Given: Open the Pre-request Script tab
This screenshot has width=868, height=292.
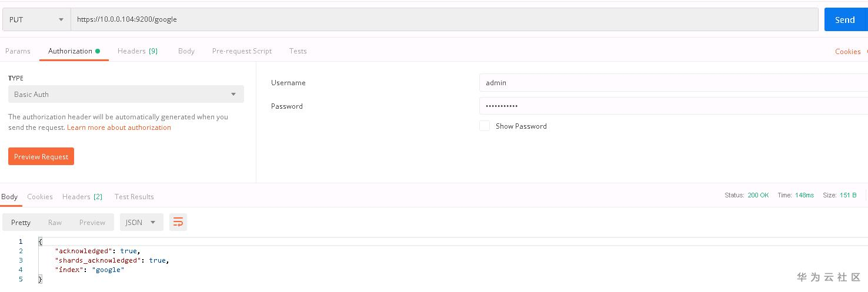Looking at the screenshot, I should pos(242,51).
